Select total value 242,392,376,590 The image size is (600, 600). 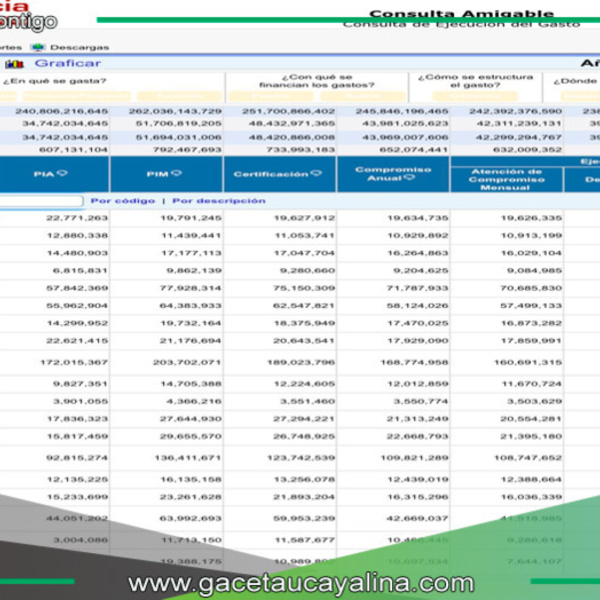coord(515,111)
